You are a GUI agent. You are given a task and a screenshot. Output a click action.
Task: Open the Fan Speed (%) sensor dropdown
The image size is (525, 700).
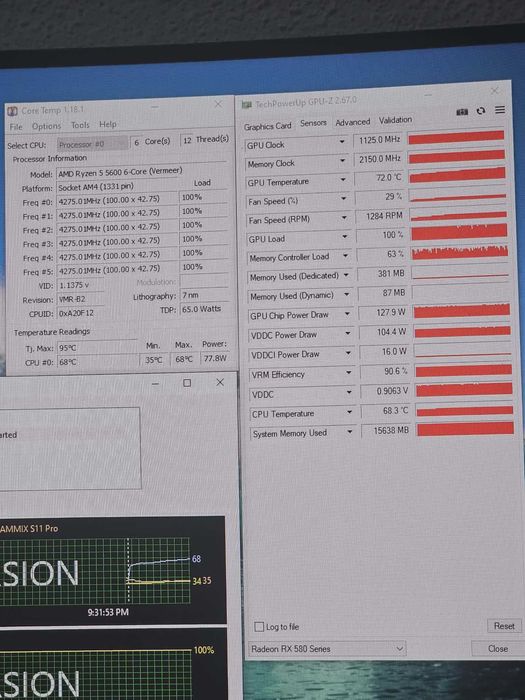click(343, 198)
